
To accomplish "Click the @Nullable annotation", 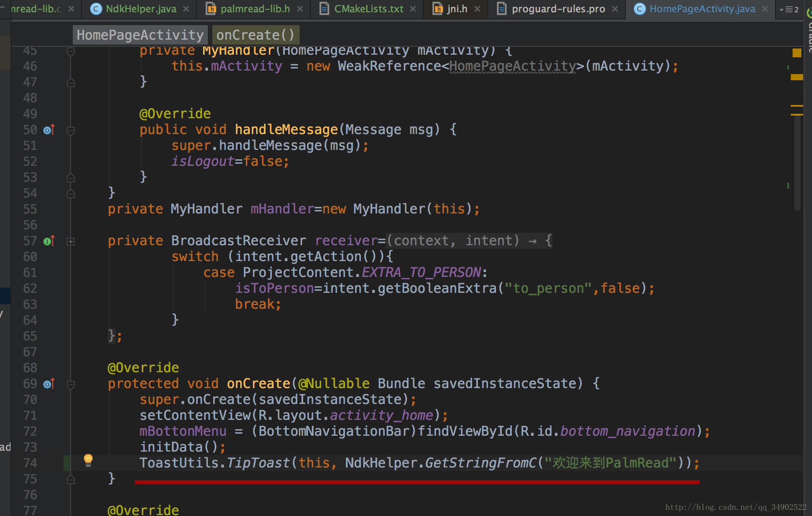I will (334, 384).
